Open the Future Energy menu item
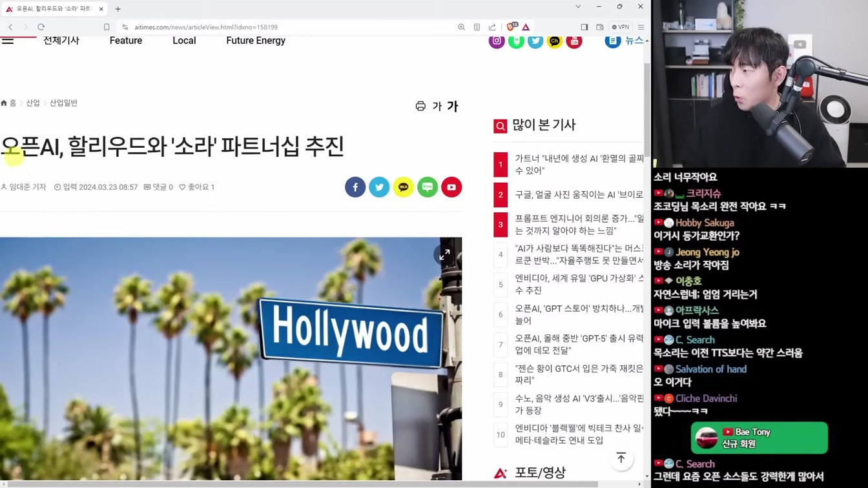Screen dimensions: 868x488 [256, 41]
